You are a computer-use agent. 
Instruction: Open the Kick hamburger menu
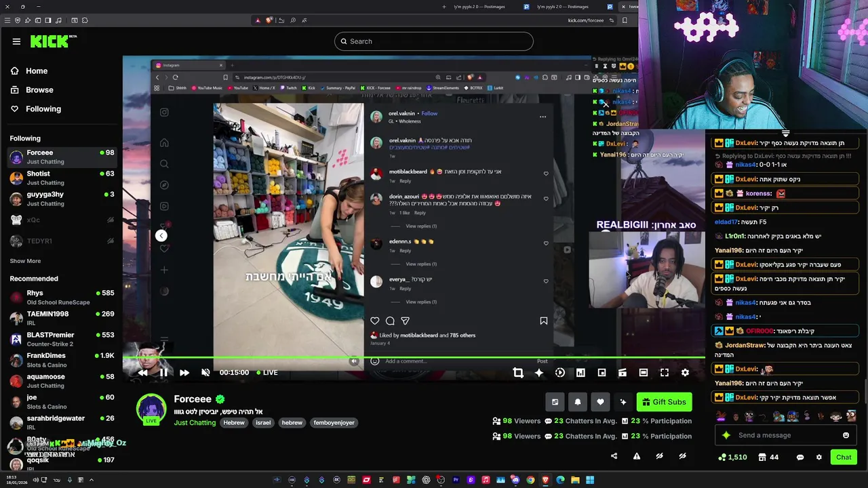[16, 41]
